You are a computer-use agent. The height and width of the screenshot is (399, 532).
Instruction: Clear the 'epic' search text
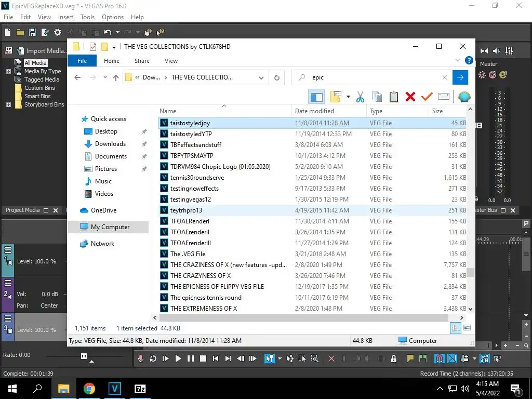pos(445,78)
